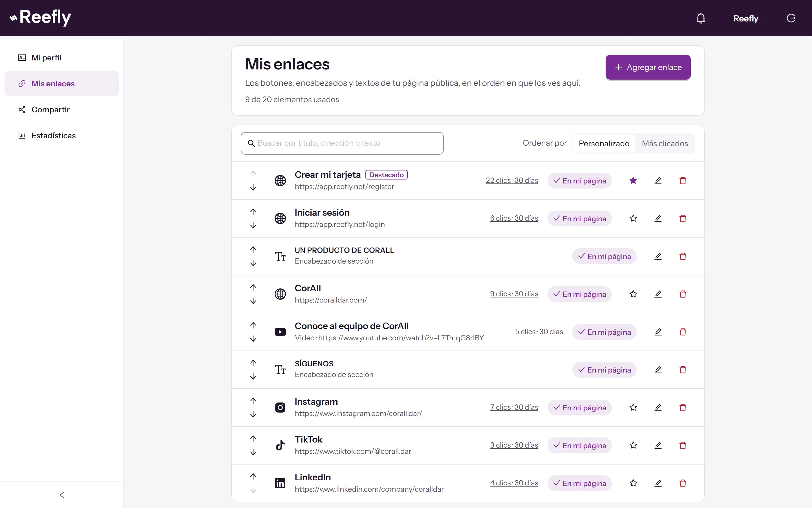Screen dimensions: 812x508
Task: Delete the Iniciar sesión link
Action: (x=683, y=218)
